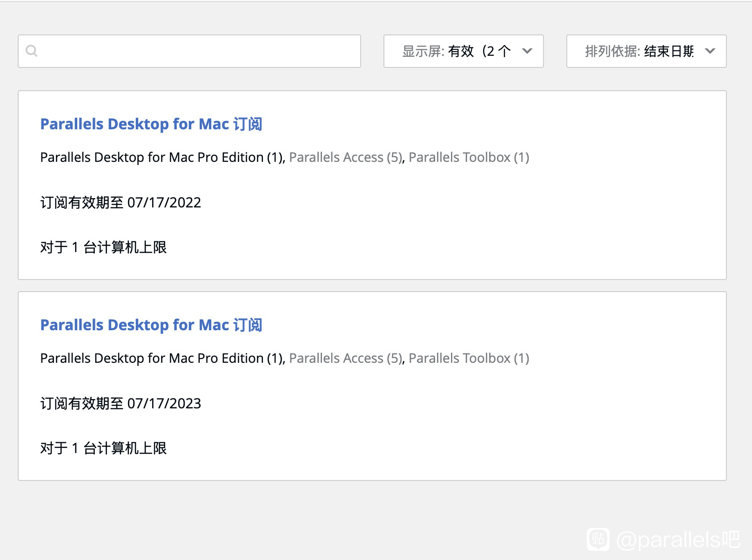Open subscription title expiring 07/17/2023
Screen dimensions: 752x560
(151, 325)
